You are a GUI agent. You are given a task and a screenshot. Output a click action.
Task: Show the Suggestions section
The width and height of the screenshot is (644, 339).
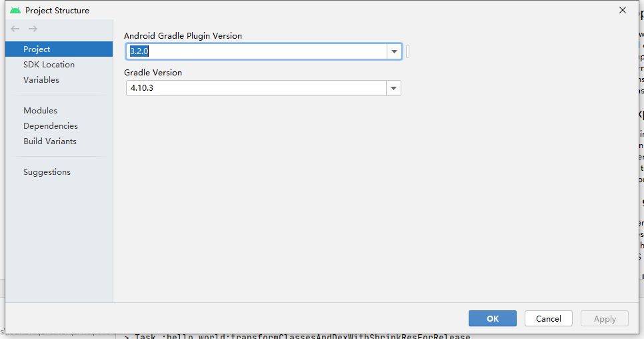[x=47, y=172]
